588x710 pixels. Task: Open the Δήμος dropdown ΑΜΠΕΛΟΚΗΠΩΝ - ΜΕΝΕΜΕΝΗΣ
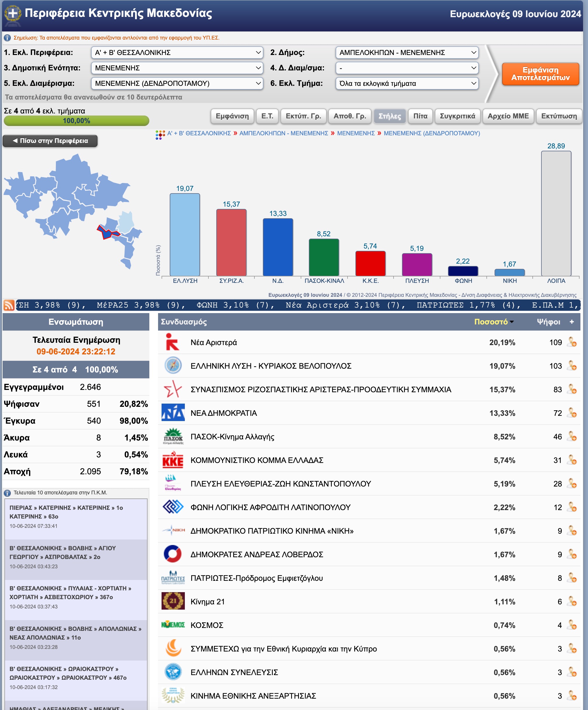(x=407, y=52)
